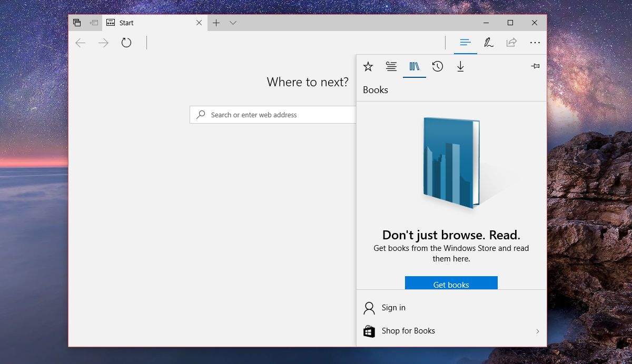Refresh the current page
The height and width of the screenshot is (364, 632).
tap(126, 43)
